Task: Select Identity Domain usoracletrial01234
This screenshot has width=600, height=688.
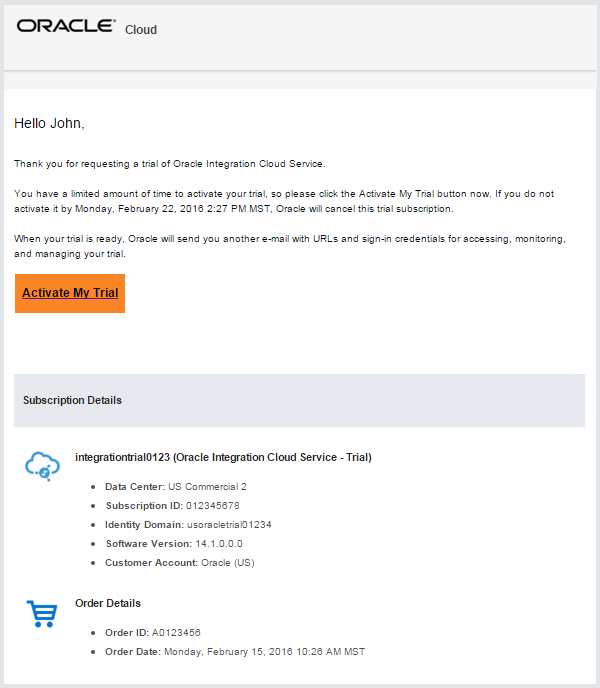Action: coord(229,524)
